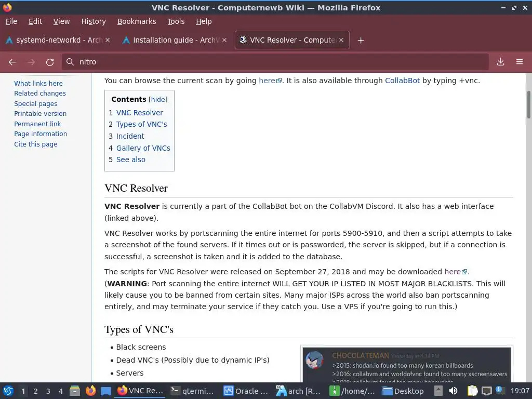Activate the VNC Re... Firefox taskbar entry

pyautogui.click(x=140, y=391)
